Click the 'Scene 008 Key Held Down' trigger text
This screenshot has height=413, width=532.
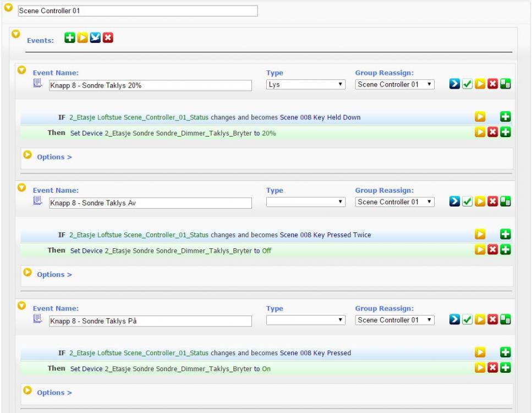tap(320, 117)
